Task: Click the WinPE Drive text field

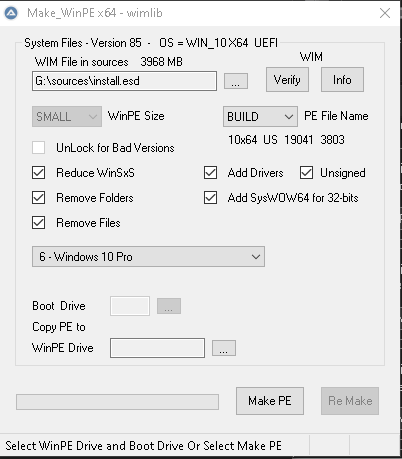Action: pos(157,348)
